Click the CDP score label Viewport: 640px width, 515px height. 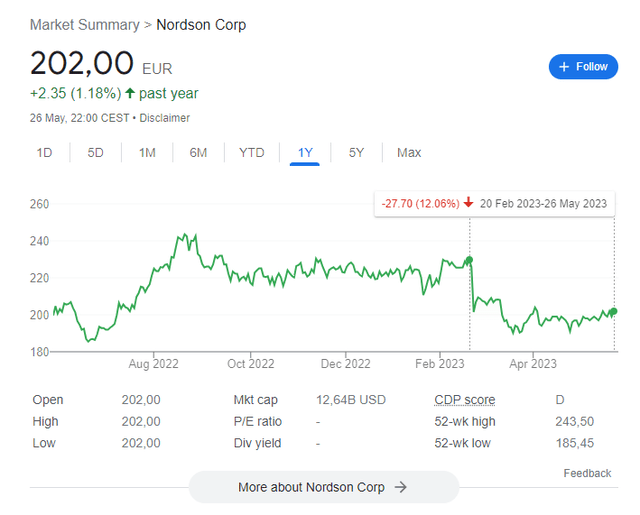[x=464, y=400]
